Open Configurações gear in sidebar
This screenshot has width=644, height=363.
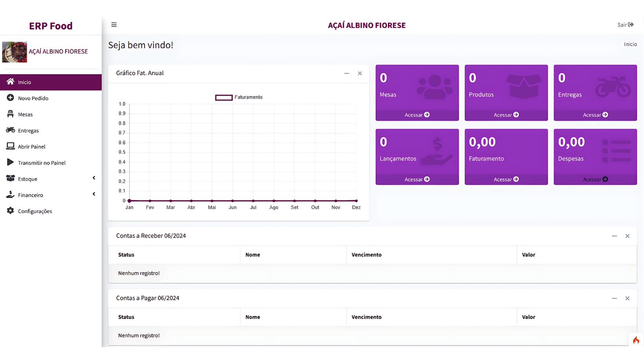click(x=10, y=211)
